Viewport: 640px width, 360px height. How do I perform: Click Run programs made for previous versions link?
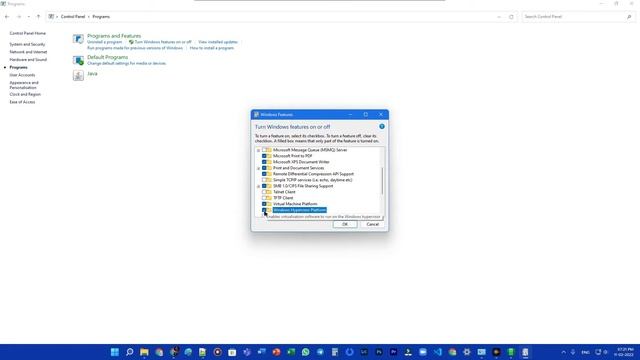tap(135, 48)
